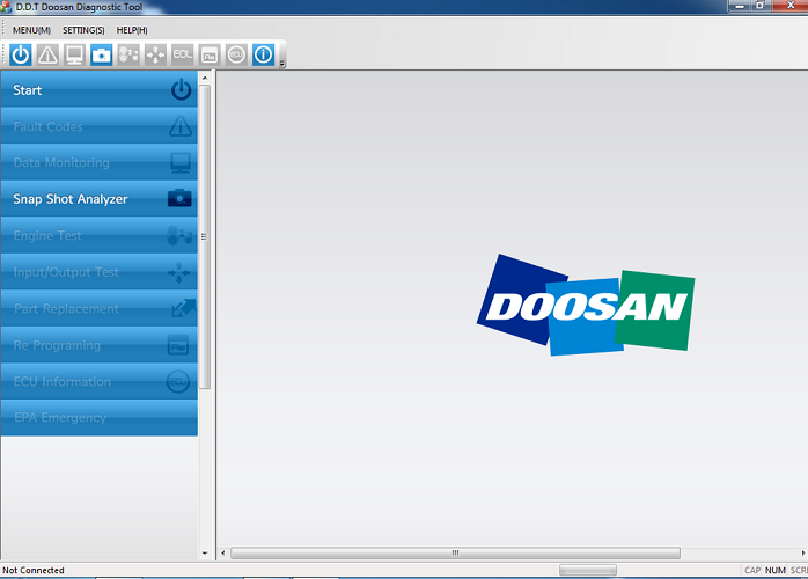
Task: Click the Start power icon in toolbar
Action: pyautogui.click(x=21, y=55)
